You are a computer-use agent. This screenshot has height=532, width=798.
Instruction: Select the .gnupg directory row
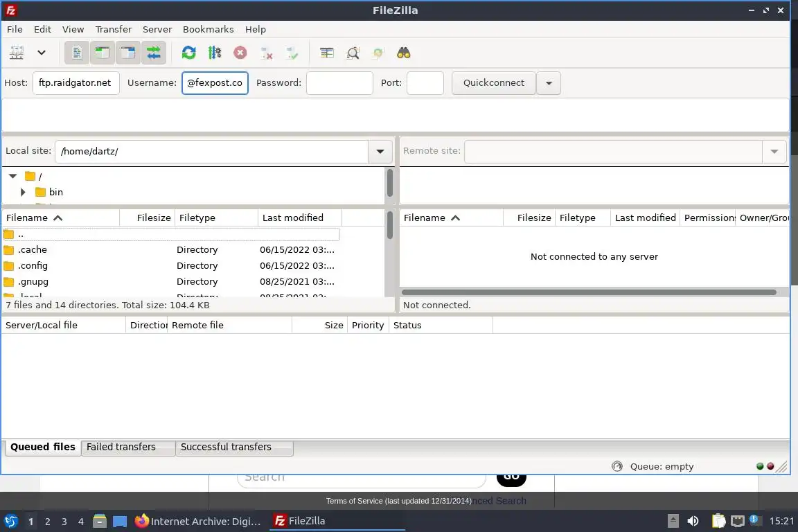(171, 281)
